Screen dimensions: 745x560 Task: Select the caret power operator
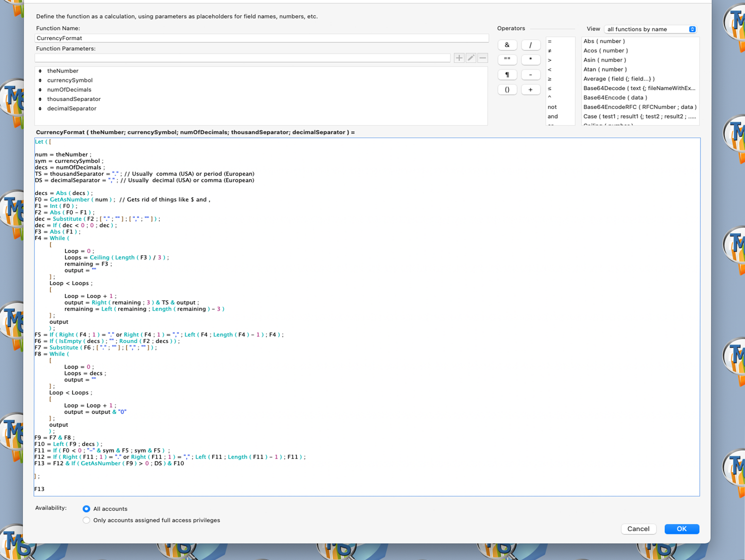pyautogui.click(x=560, y=97)
